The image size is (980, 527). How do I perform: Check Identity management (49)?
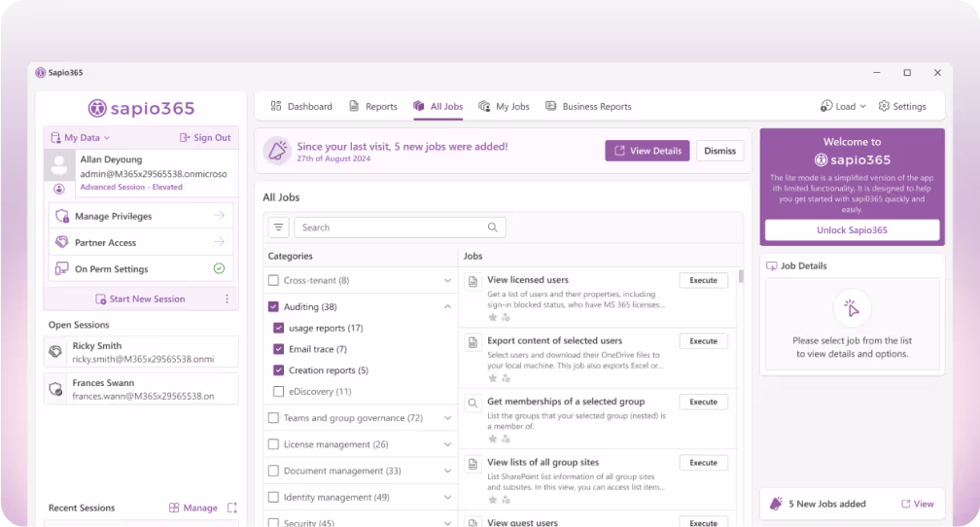tap(273, 497)
